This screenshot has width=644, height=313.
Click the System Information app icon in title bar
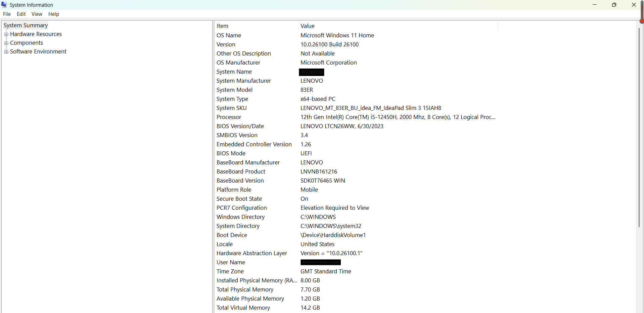[x=4, y=5]
